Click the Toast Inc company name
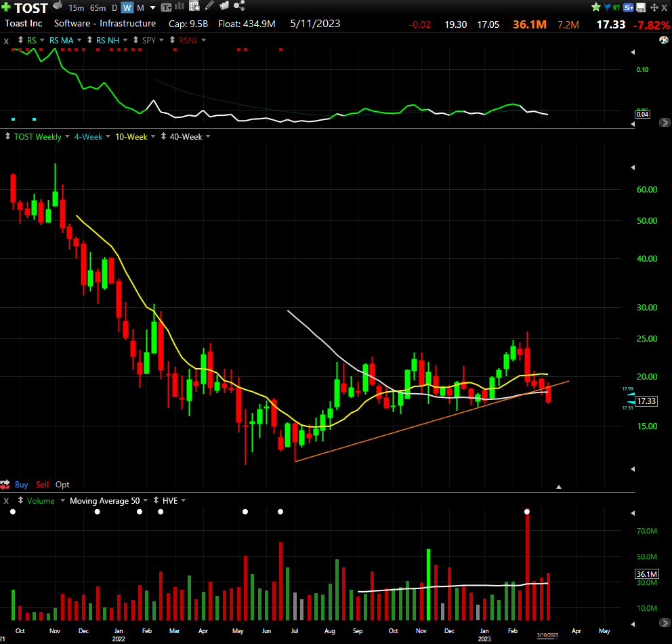The image size is (672, 644). click(x=24, y=24)
